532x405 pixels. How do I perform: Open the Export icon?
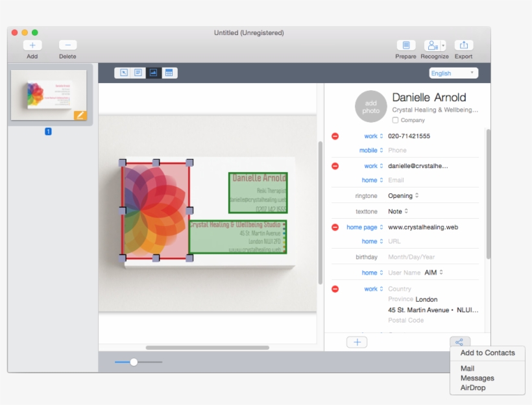coord(463,45)
